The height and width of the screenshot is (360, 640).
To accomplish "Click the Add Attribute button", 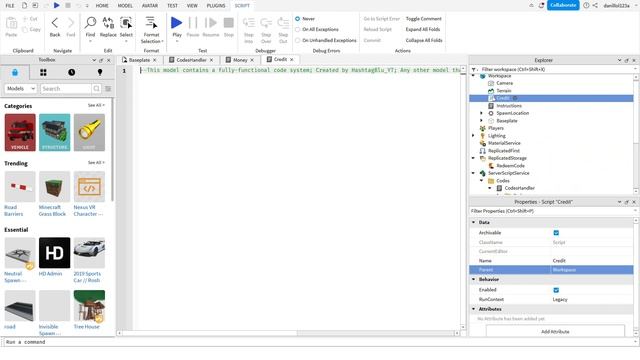I will [555, 331].
